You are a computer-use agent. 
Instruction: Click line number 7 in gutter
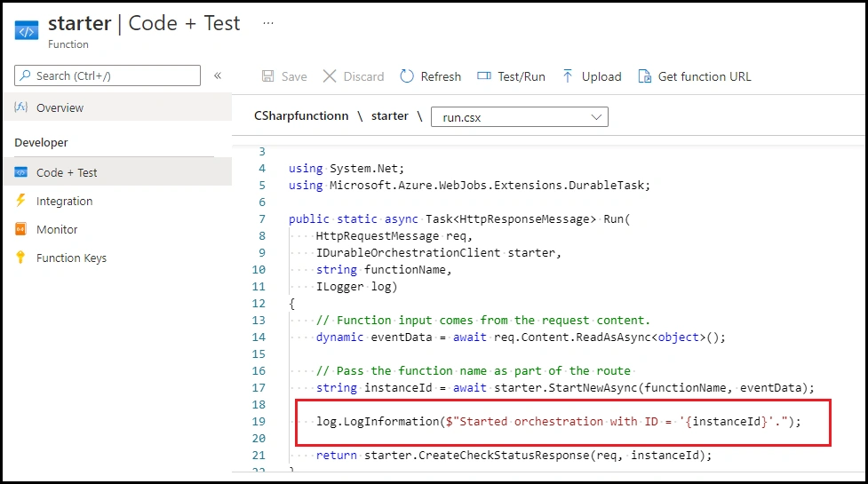coord(262,219)
